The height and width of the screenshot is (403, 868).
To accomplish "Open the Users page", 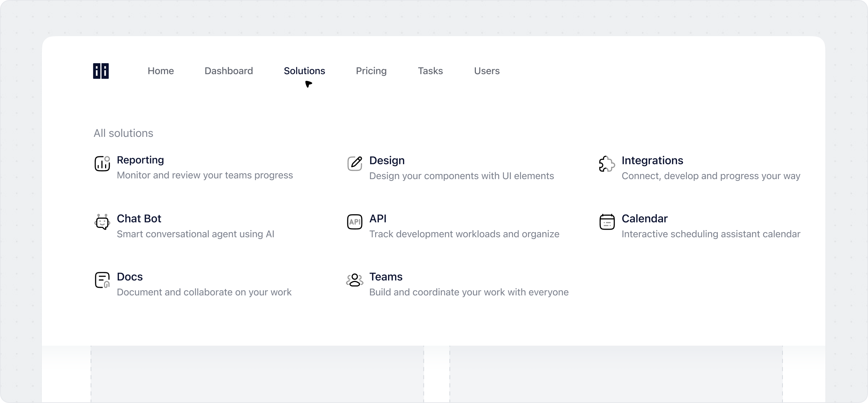I will pyautogui.click(x=487, y=71).
